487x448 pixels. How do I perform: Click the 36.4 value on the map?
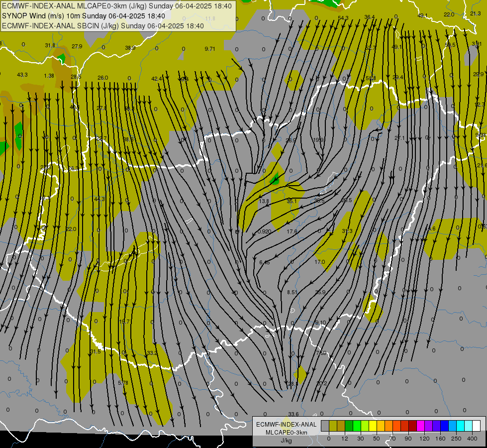369,17
